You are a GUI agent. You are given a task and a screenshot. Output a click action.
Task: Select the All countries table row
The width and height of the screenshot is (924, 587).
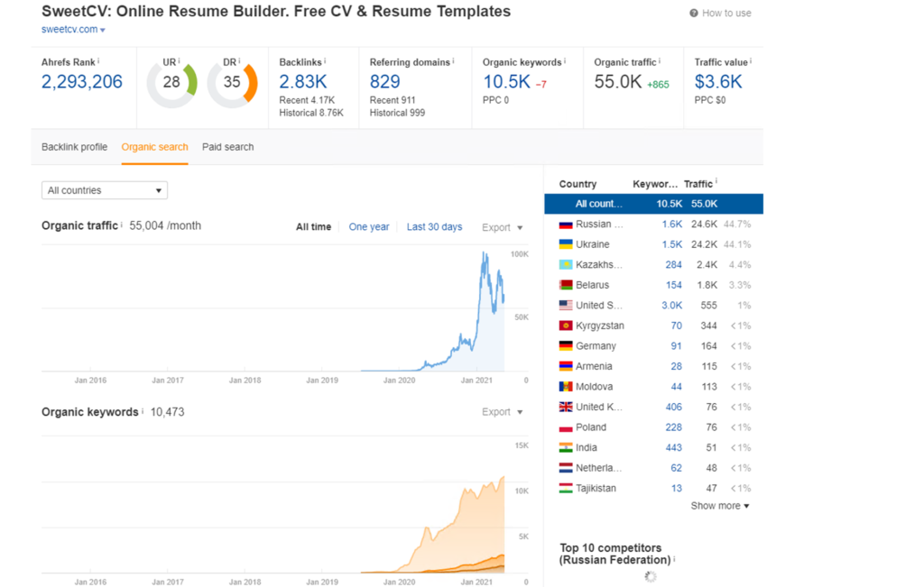pos(653,204)
